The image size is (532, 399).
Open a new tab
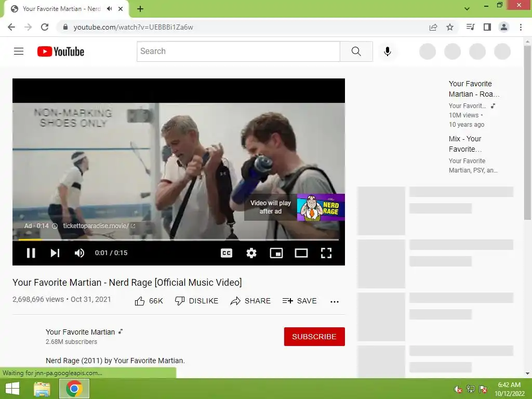140,9
